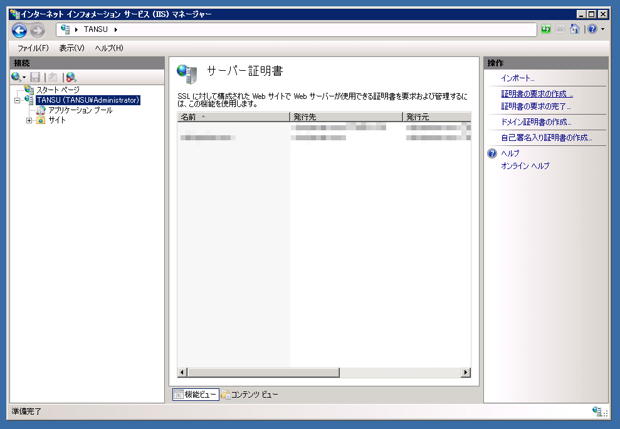This screenshot has height=429, width=620.
Task: Sort by the 発行元 column header
Action: (437, 117)
